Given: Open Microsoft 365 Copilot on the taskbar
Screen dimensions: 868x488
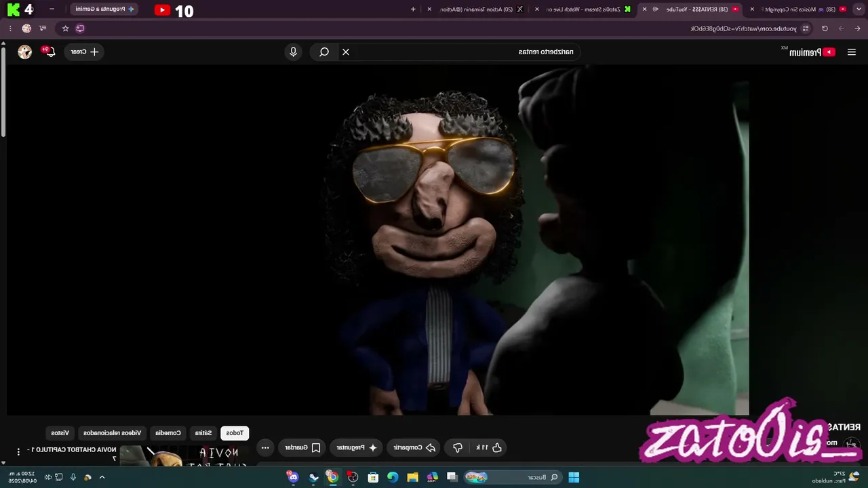Looking at the screenshot, I should [x=433, y=477].
